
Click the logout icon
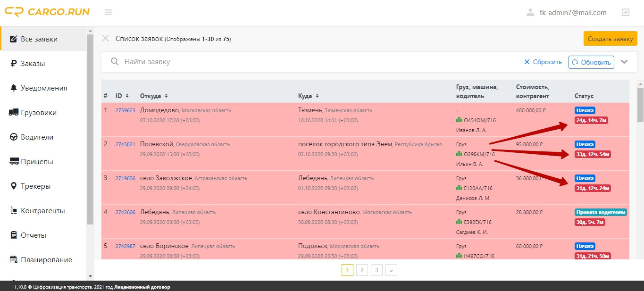(626, 12)
